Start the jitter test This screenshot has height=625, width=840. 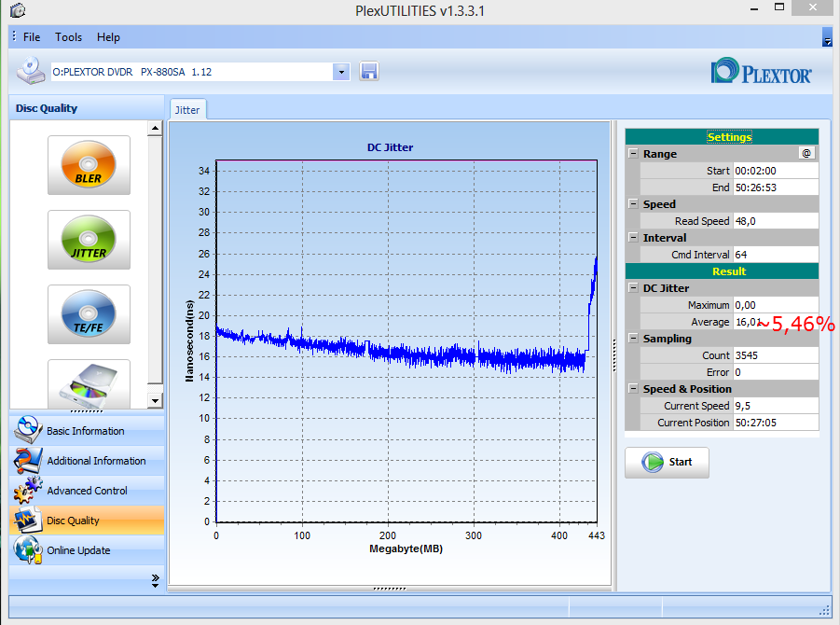point(667,462)
